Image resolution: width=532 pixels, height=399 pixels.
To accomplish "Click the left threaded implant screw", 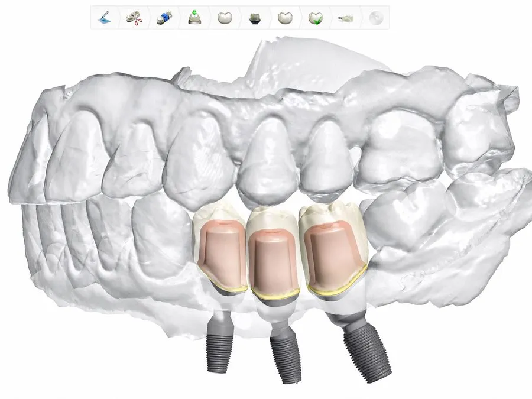I will pyautogui.click(x=219, y=343).
